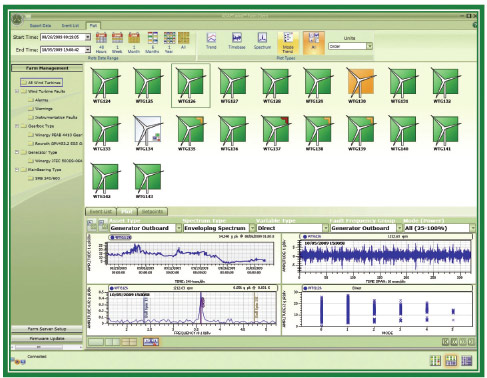Select single plot layout icon

point(95,342)
